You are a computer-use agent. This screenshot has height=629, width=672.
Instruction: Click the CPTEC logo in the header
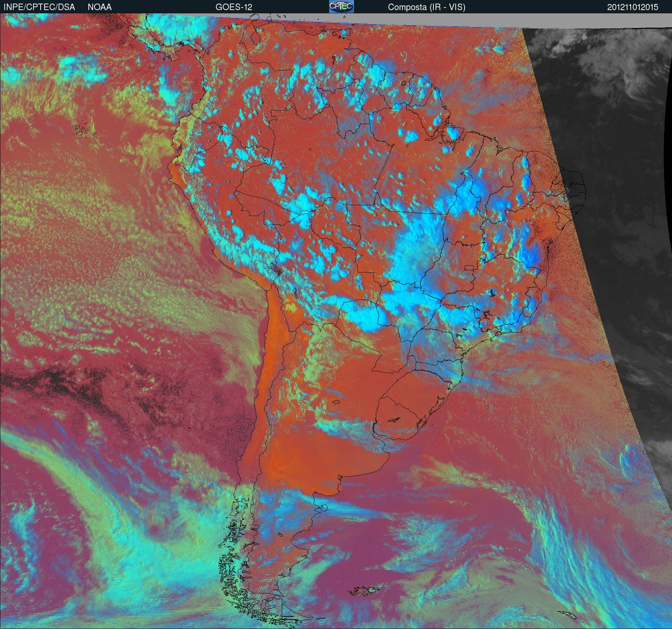[x=341, y=6]
